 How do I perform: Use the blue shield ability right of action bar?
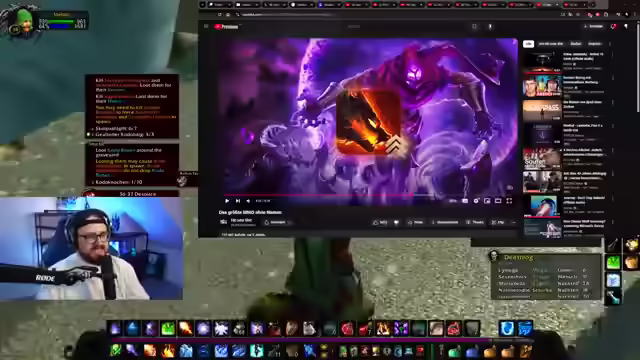(x=507, y=328)
